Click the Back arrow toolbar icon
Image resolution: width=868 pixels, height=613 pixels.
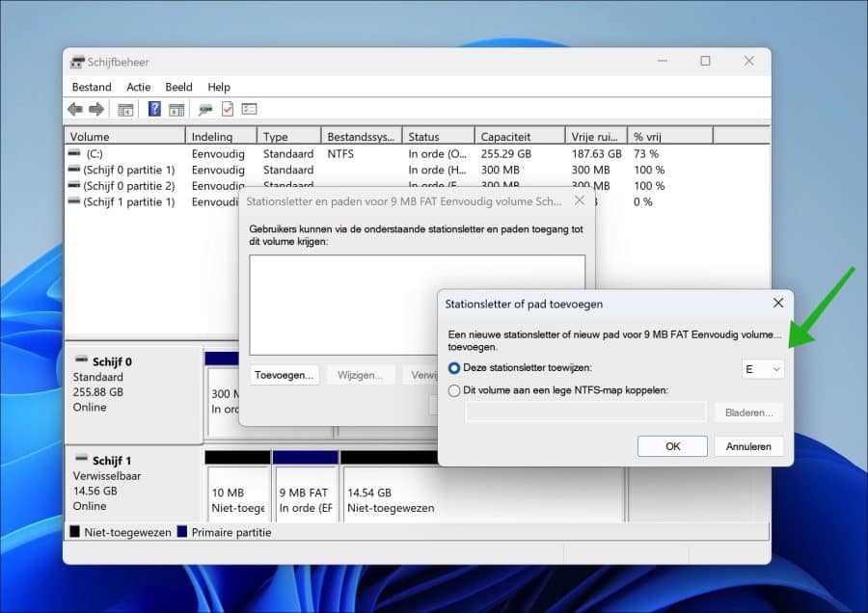(x=75, y=110)
